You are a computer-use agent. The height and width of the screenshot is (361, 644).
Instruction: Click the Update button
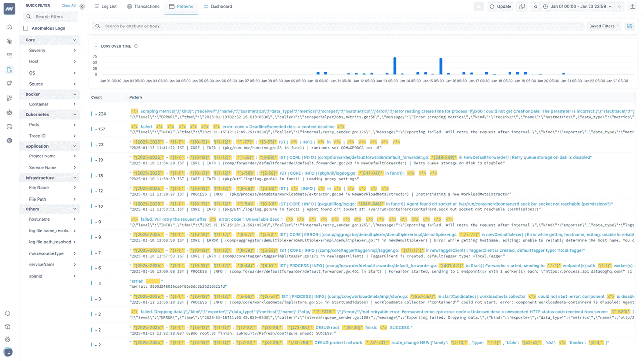point(500,6)
